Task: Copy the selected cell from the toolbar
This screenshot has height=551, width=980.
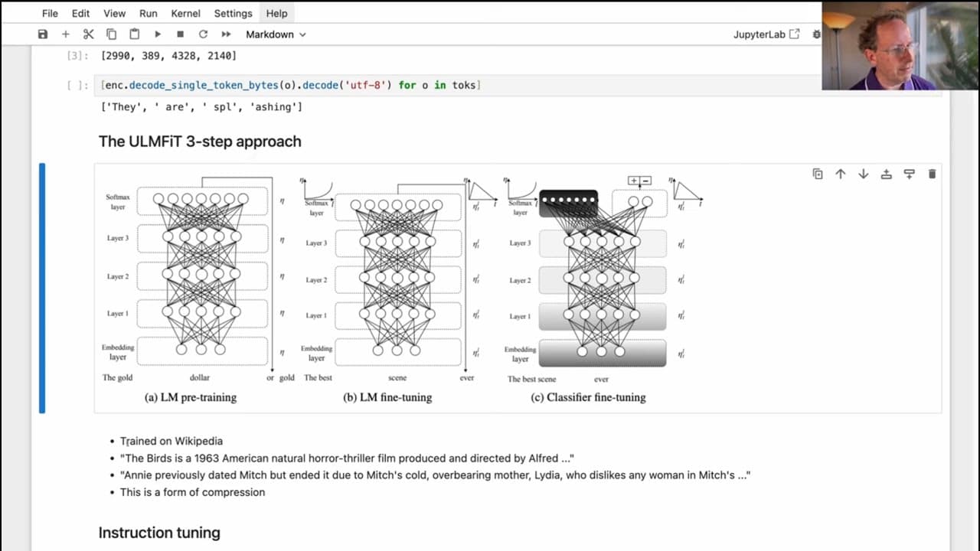Action: point(112,34)
